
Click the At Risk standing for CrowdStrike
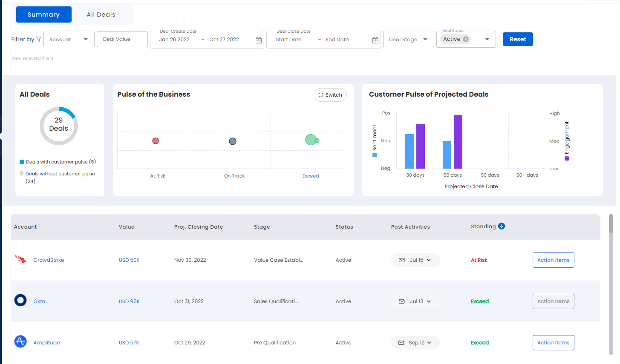click(479, 260)
